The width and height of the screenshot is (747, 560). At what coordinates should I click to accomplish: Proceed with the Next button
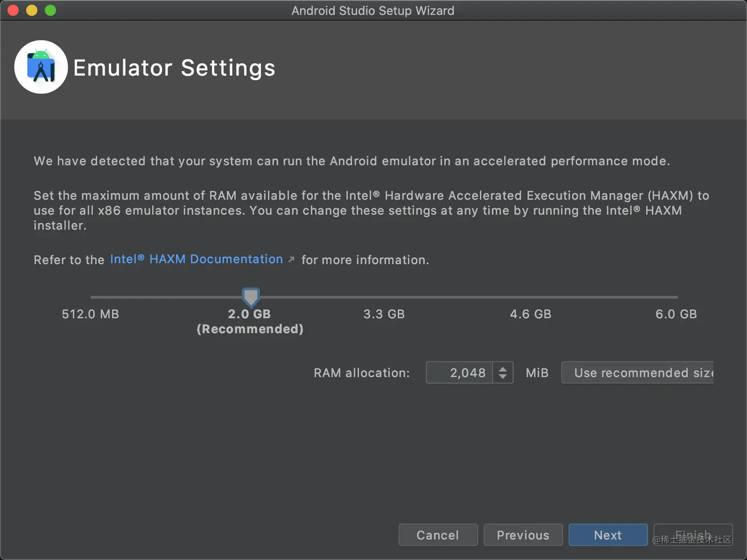pyautogui.click(x=608, y=535)
